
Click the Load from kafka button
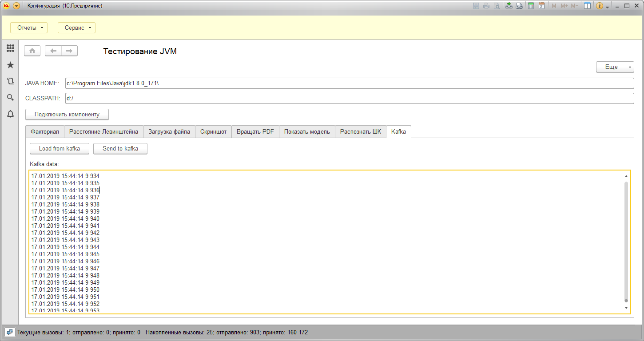click(60, 149)
